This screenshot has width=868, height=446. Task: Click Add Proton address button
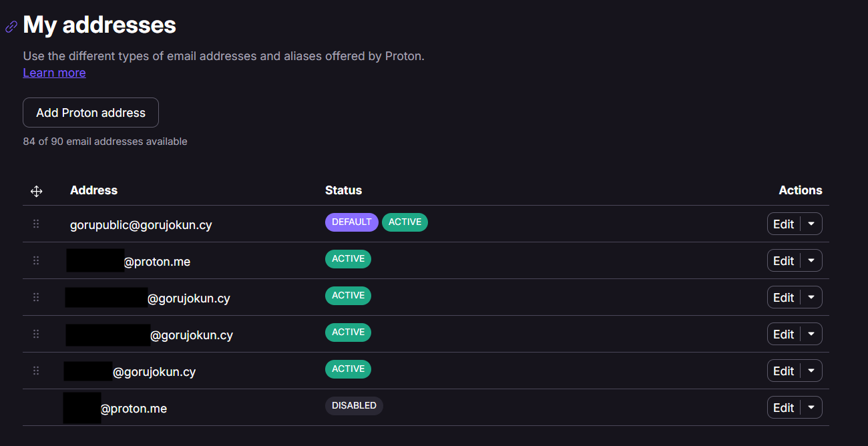[91, 113]
